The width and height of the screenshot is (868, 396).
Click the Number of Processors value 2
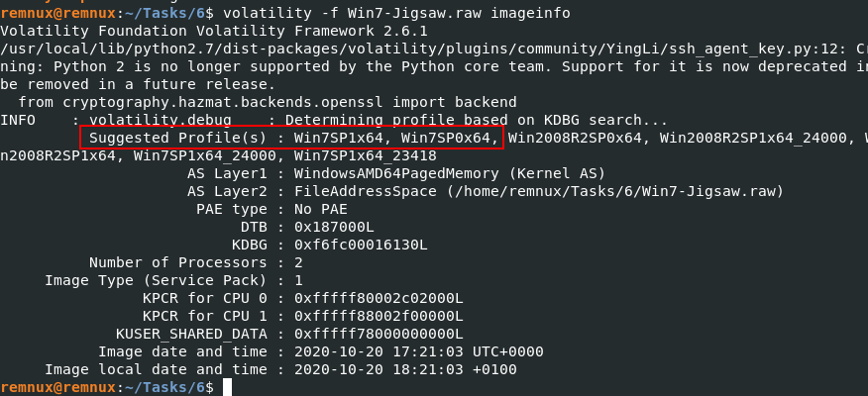(x=298, y=262)
